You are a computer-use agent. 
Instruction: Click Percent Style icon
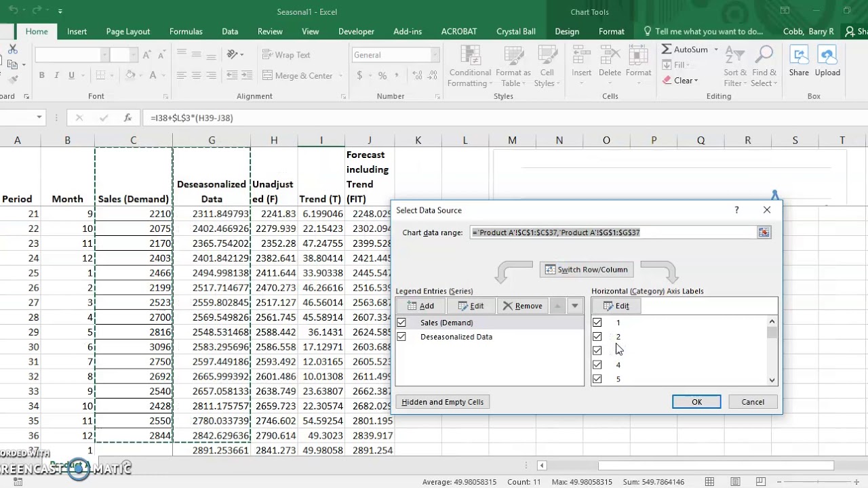click(382, 75)
